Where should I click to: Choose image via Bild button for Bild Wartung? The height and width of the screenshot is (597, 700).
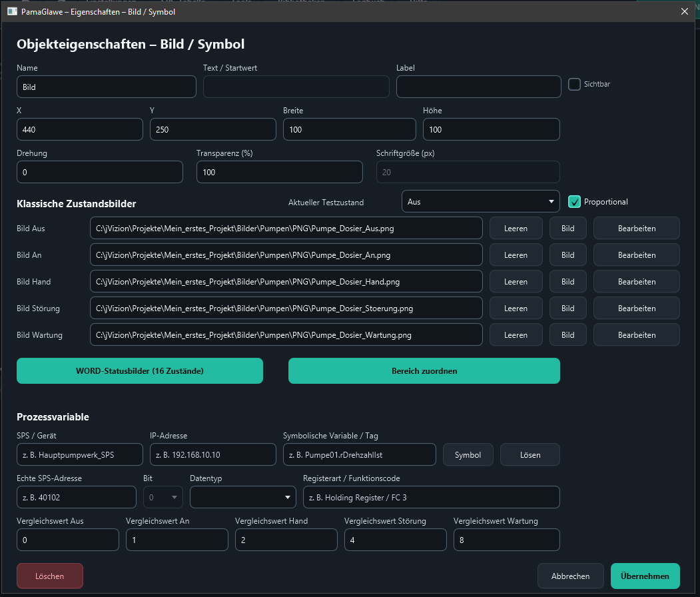pyautogui.click(x=568, y=335)
